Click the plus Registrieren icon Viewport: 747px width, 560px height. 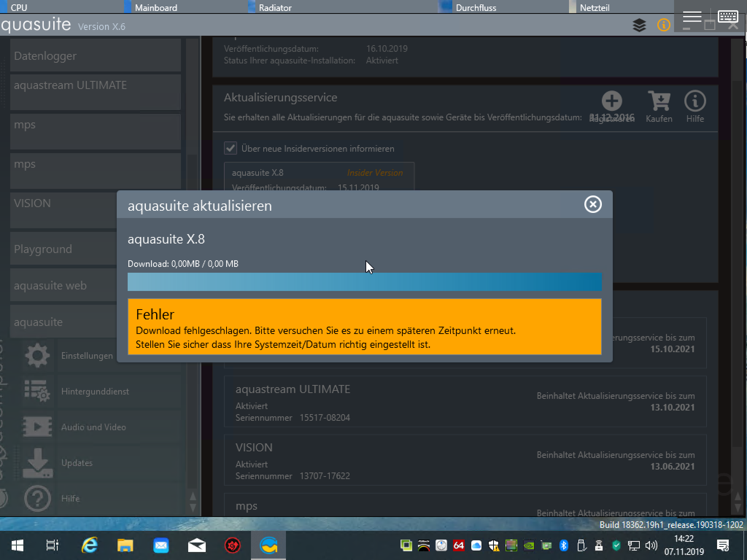[x=612, y=101]
